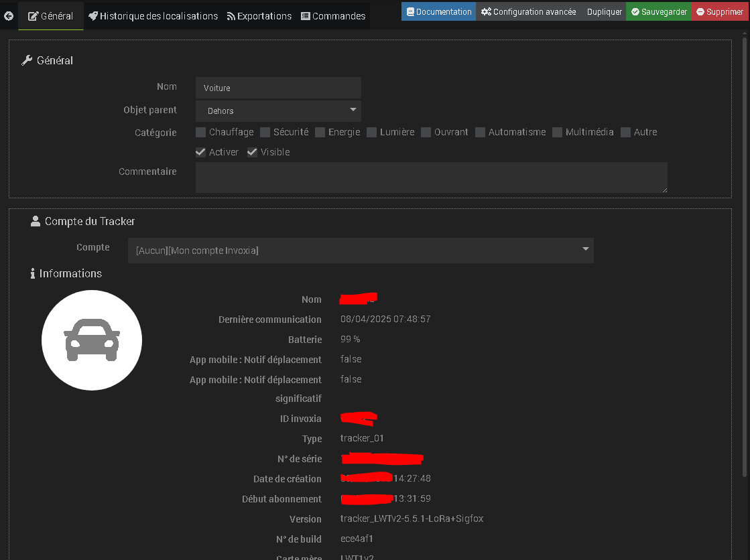Click the page vertical scrollbar

click(744, 259)
